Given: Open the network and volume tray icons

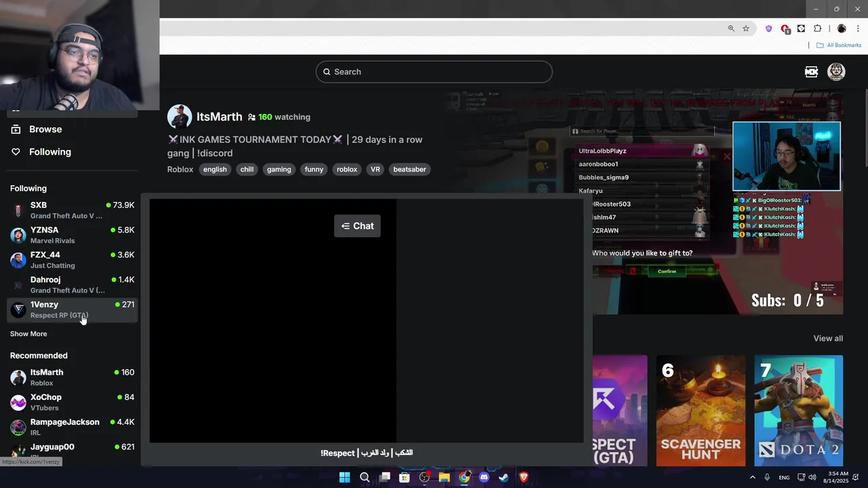Looking at the screenshot, I should point(806,477).
